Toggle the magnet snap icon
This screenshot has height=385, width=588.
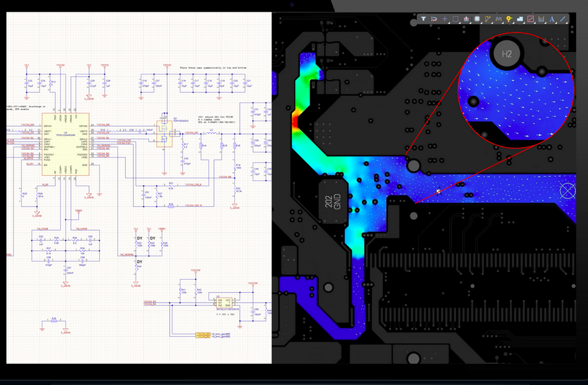click(x=434, y=19)
